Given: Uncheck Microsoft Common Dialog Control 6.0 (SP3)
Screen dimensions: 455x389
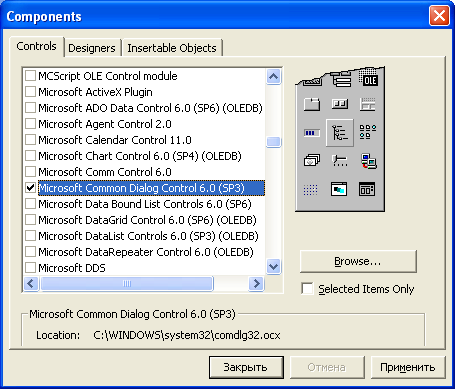Looking at the screenshot, I should coord(30,188).
